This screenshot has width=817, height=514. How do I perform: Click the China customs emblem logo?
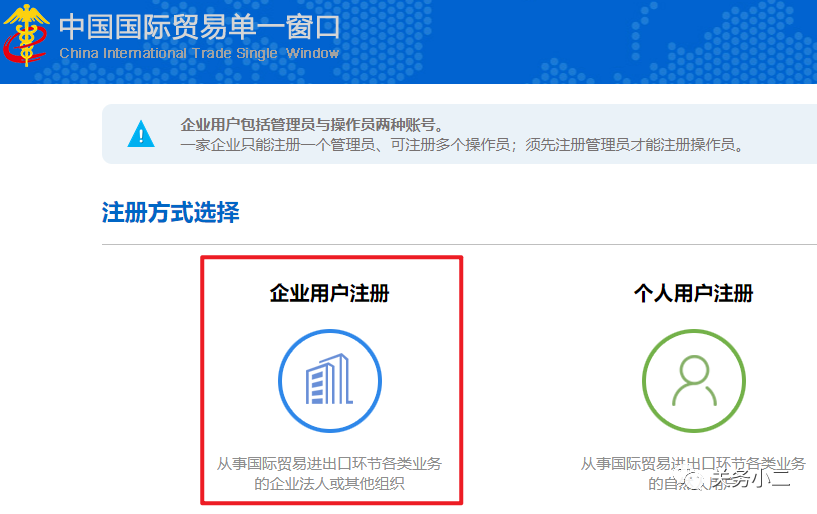pos(26,35)
